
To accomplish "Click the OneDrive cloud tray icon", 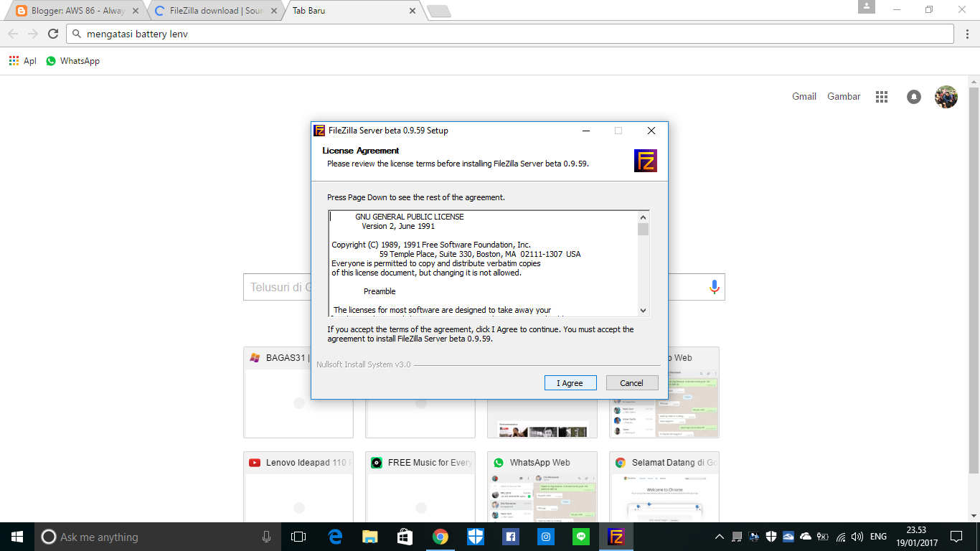I will point(805,537).
